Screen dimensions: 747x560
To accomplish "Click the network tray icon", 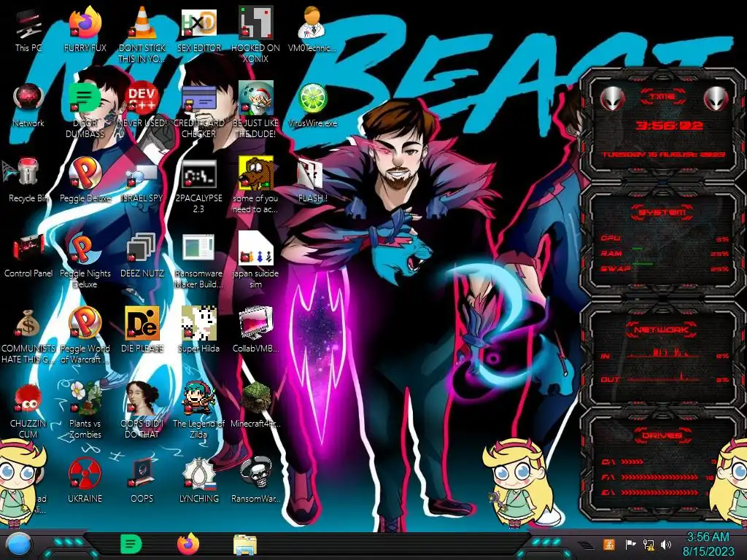I will (649, 544).
